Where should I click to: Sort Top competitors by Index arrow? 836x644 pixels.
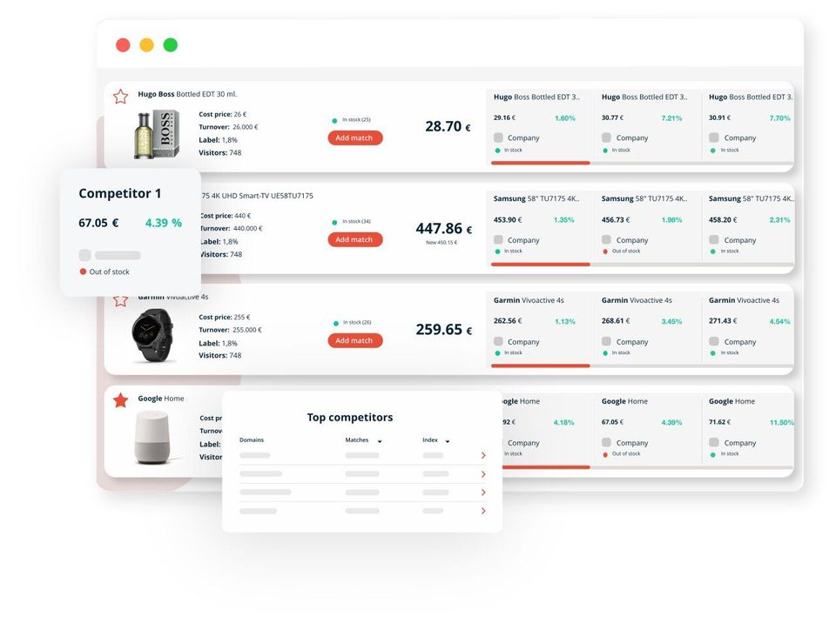click(x=448, y=441)
